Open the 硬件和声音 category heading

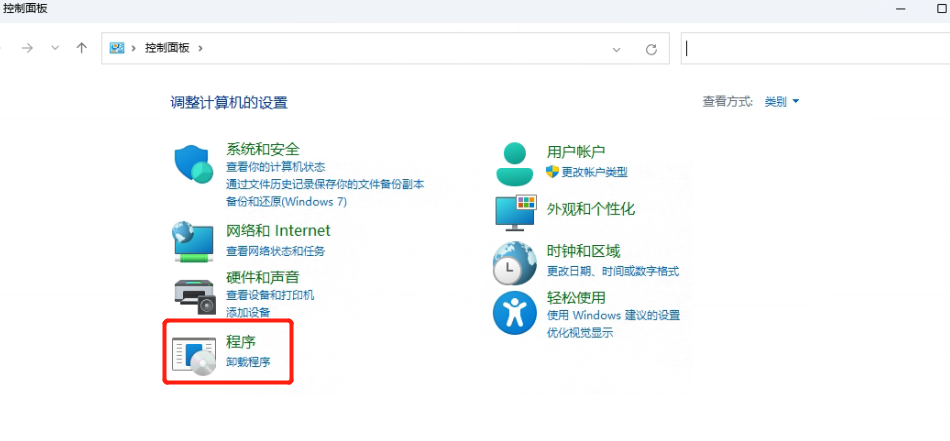coord(263,277)
